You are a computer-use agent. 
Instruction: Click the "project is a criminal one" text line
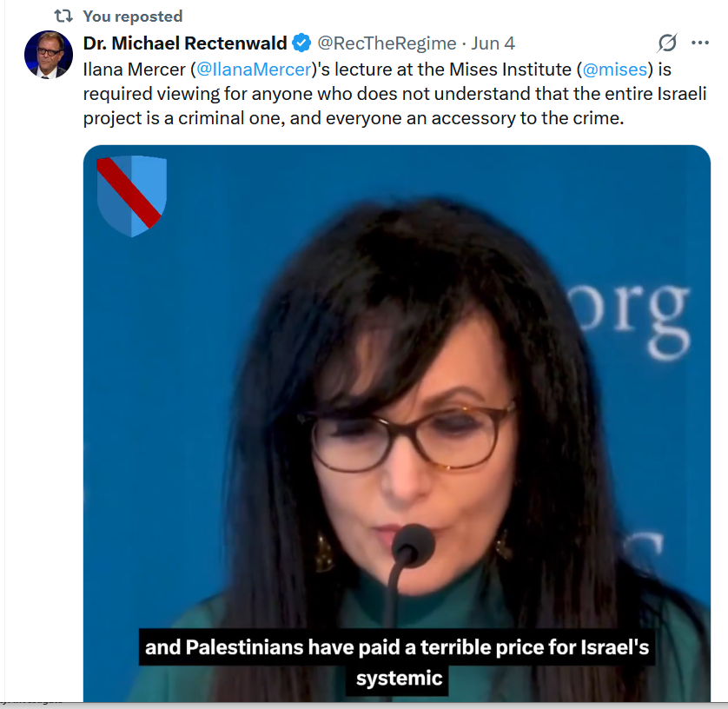coord(183,118)
